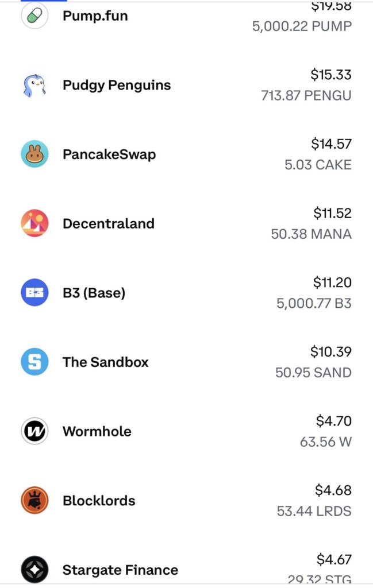
Task: Click the blue B3 (Base) icon
Action: click(34, 293)
